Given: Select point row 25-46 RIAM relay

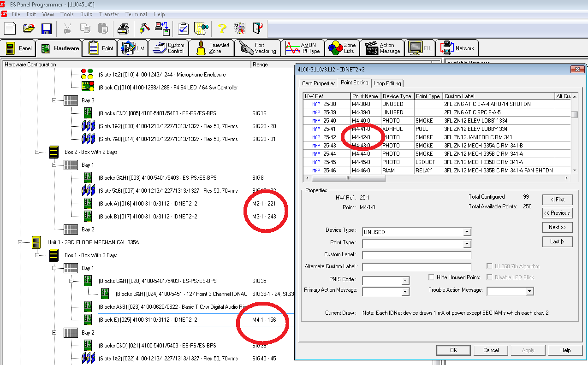Looking at the screenshot, I should pyautogui.click(x=437, y=171).
